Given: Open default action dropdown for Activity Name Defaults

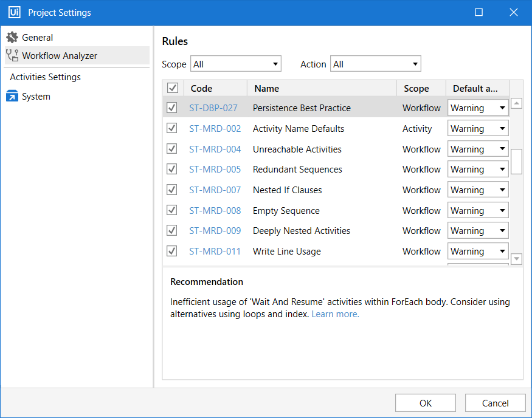Looking at the screenshot, I should [503, 128].
